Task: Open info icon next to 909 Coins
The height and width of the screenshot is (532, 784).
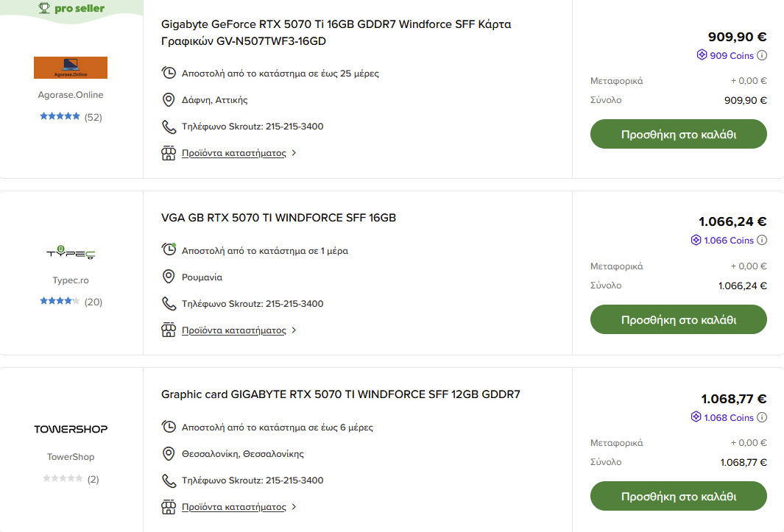Action: [761, 55]
